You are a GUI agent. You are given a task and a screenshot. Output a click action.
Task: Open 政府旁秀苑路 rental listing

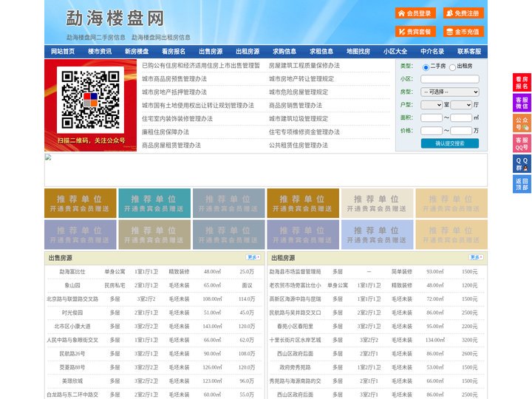[295, 367]
